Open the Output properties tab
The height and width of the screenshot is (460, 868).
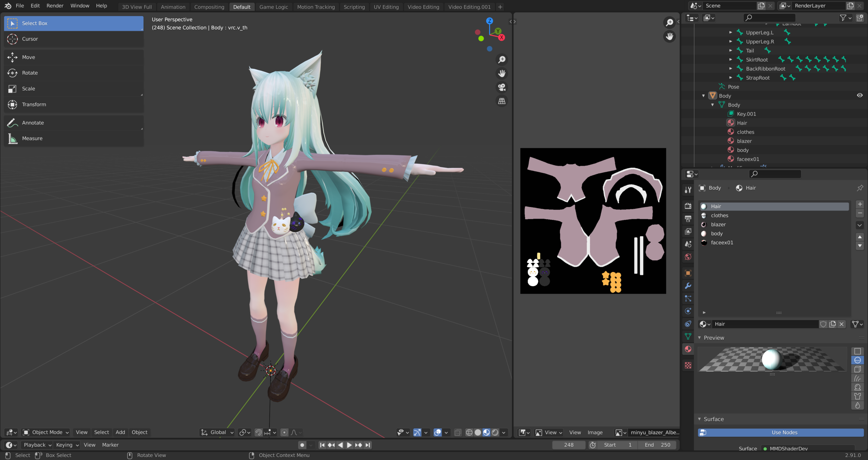[688, 219]
